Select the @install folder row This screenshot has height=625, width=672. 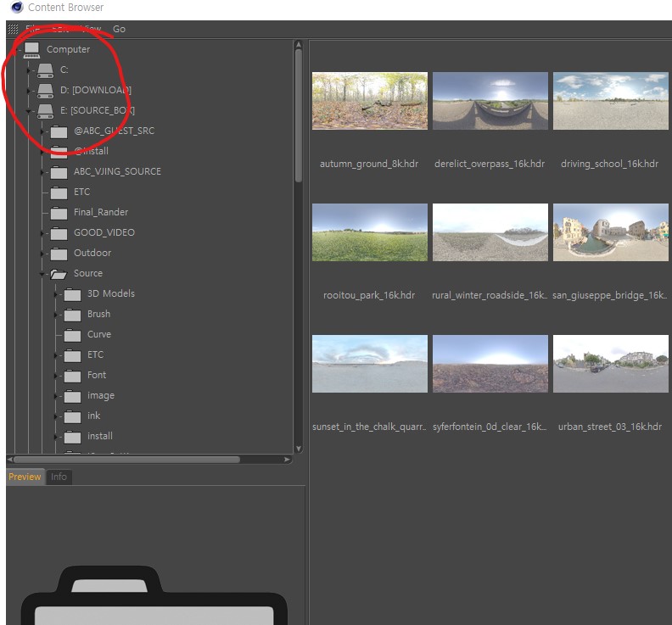tap(91, 151)
